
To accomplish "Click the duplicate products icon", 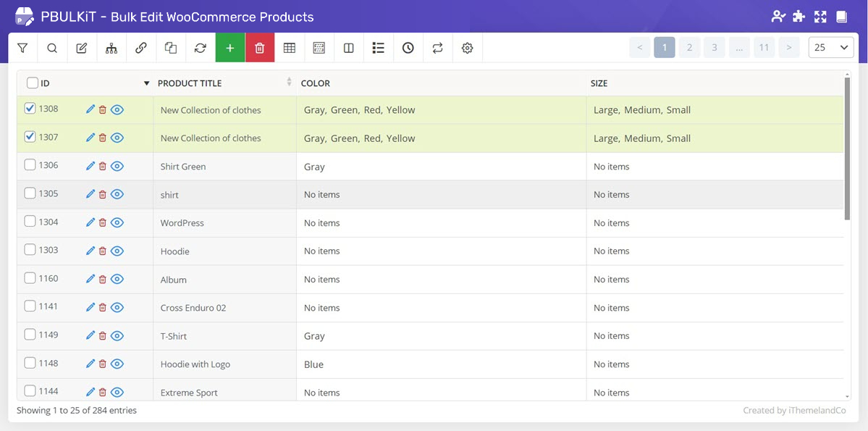I will (x=171, y=48).
